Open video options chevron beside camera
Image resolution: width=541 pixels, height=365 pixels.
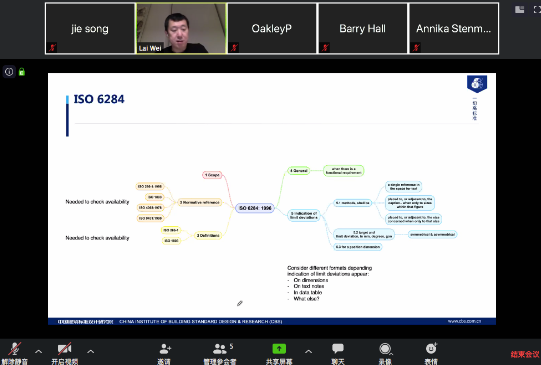point(90,352)
